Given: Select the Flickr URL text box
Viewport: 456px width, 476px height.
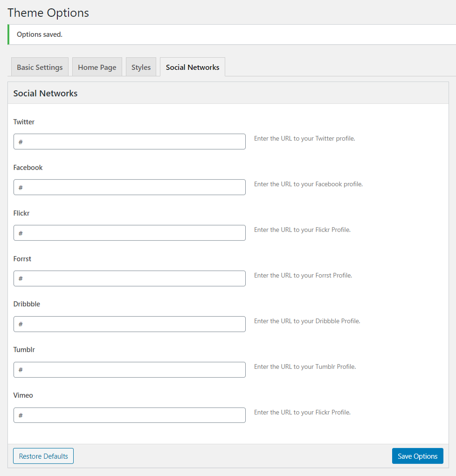Looking at the screenshot, I should (130, 233).
